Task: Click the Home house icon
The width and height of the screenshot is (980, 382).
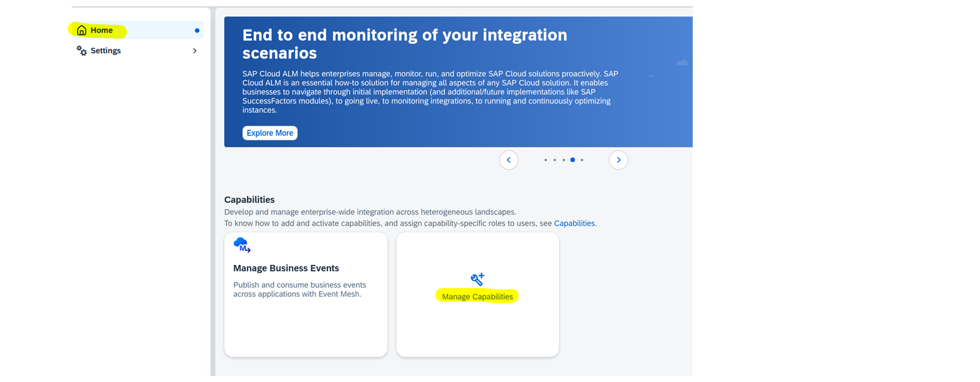Action: pyautogui.click(x=81, y=30)
